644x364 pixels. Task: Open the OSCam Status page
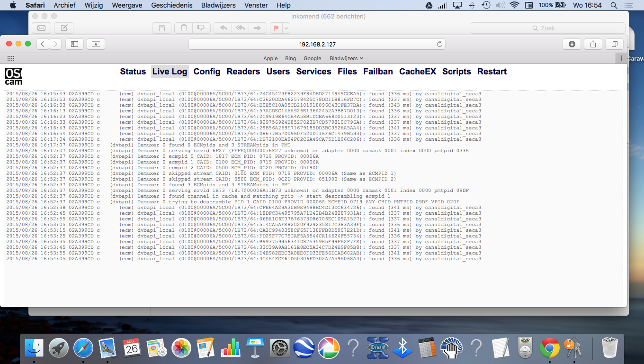coord(133,72)
